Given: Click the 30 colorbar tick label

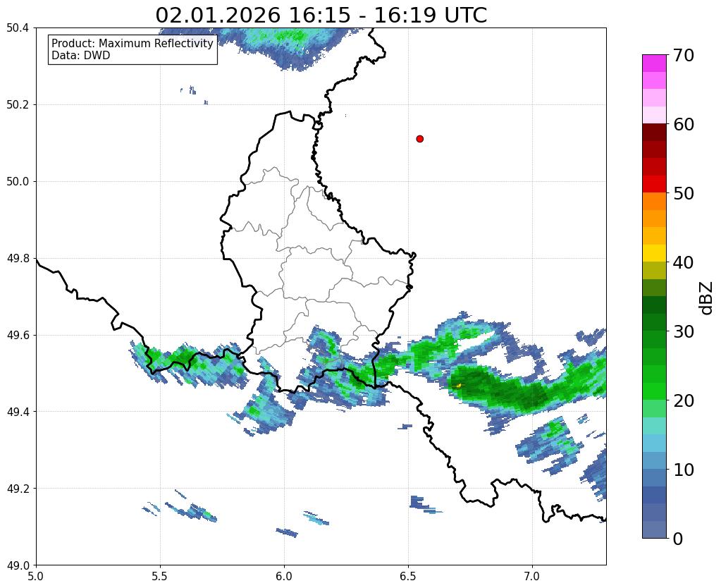Looking at the screenshot, I should (684, 331).
